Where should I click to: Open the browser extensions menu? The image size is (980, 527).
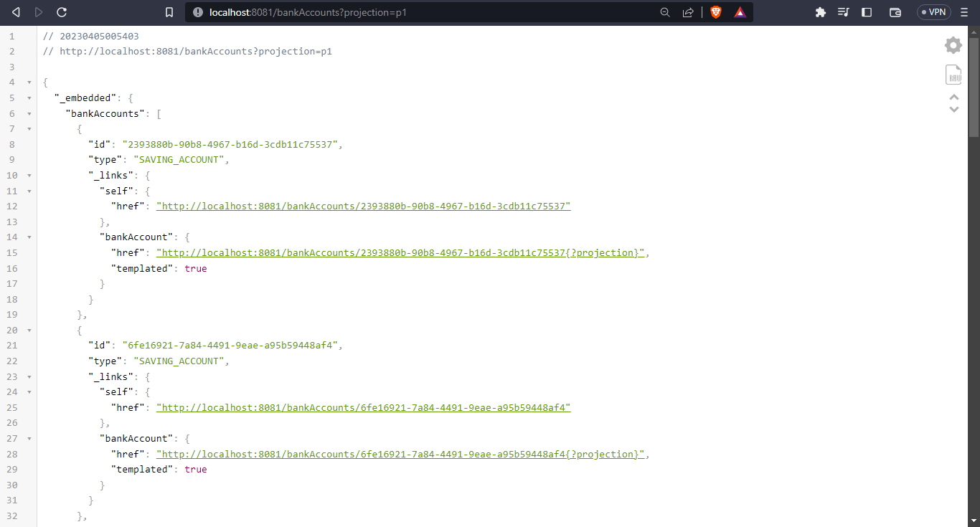[820, 11]
